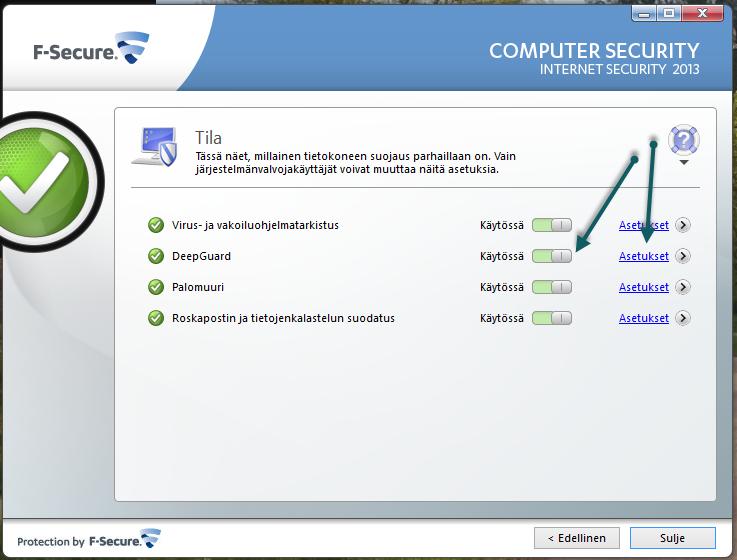
Task: Click the help question mark icon
Action: tap(684, 140)
